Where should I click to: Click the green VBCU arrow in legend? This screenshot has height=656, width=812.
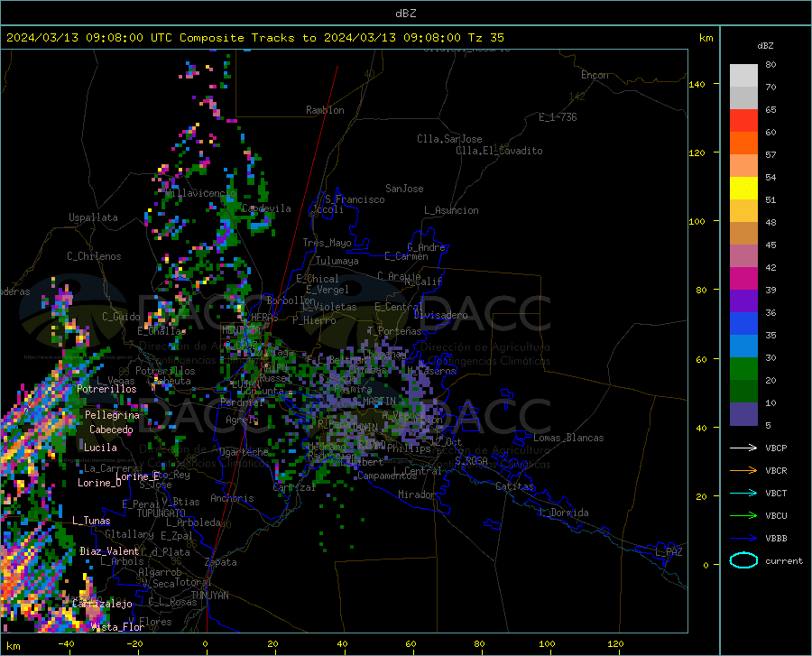(743, 516)
